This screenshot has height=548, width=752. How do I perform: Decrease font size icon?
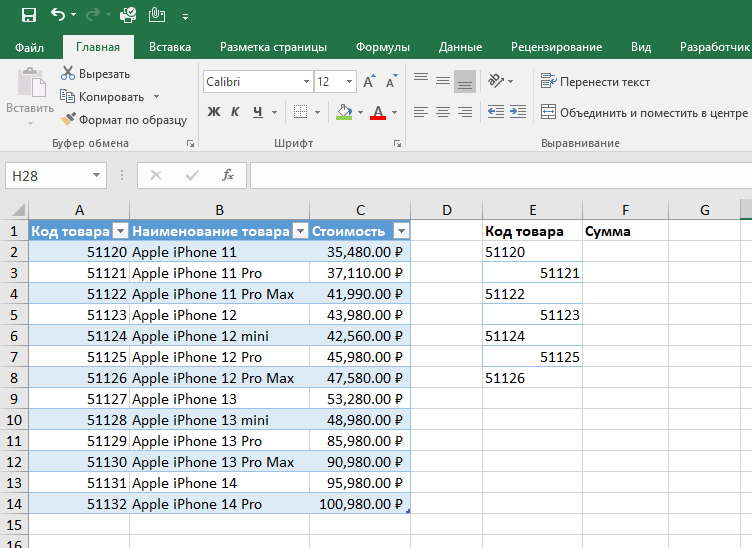[392, 82]
